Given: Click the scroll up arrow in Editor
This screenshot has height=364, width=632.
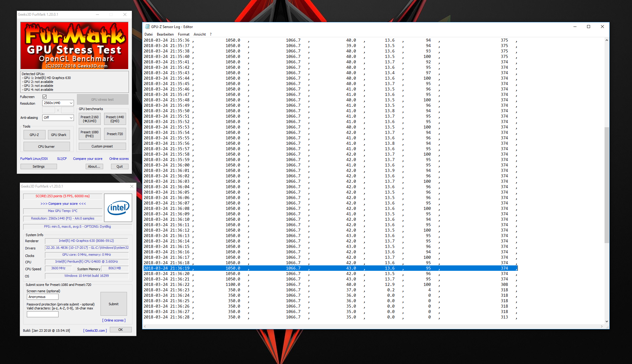Looking at the screenshot, I should [606, 40].
